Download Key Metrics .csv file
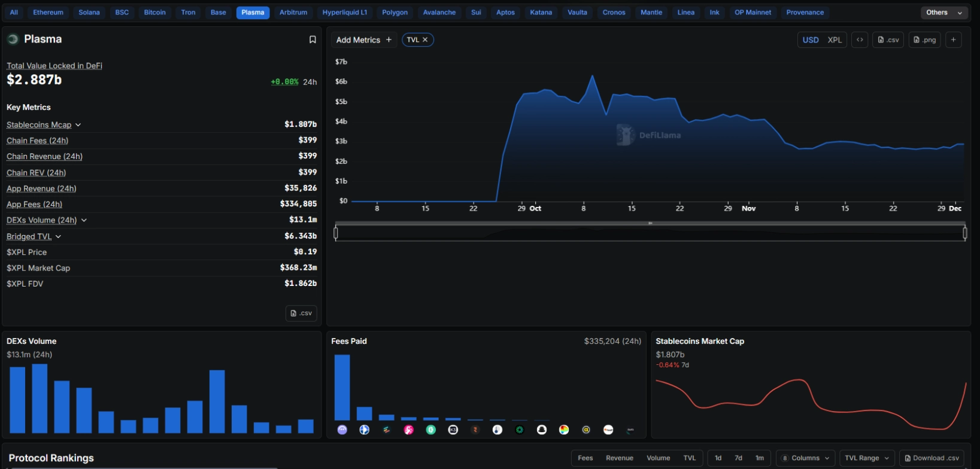This screenshot has height=469, width=980. [301, 313]
